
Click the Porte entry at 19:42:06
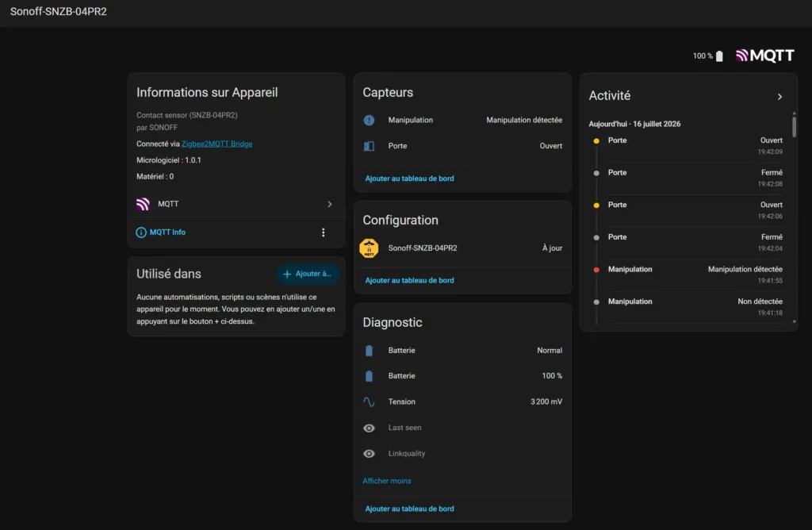(688, 210)
